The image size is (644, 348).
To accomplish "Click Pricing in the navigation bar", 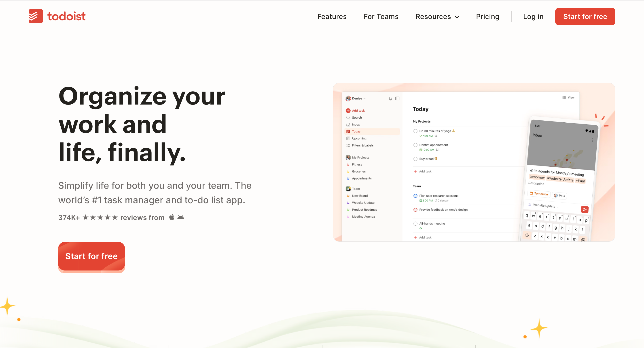I will [x=487, y=17].
